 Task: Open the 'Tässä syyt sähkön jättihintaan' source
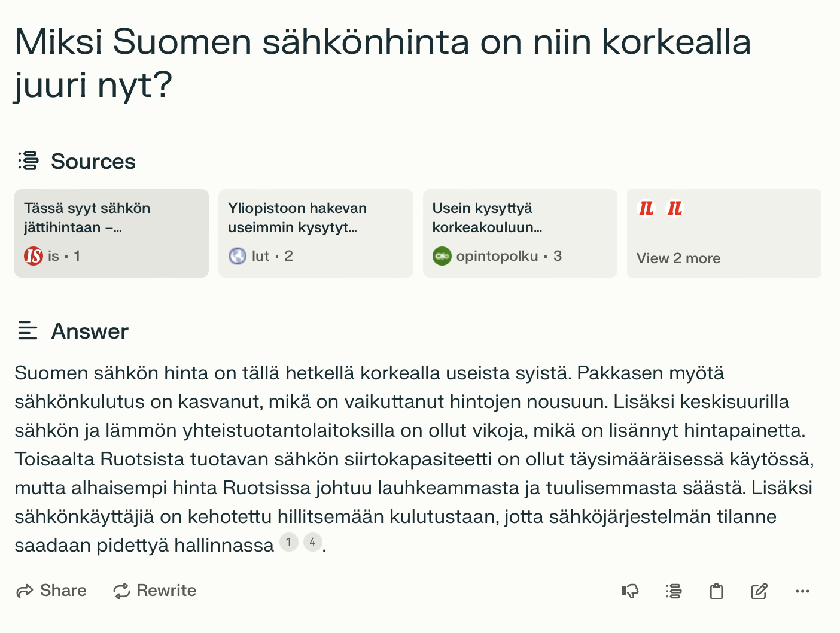point(111,233)
